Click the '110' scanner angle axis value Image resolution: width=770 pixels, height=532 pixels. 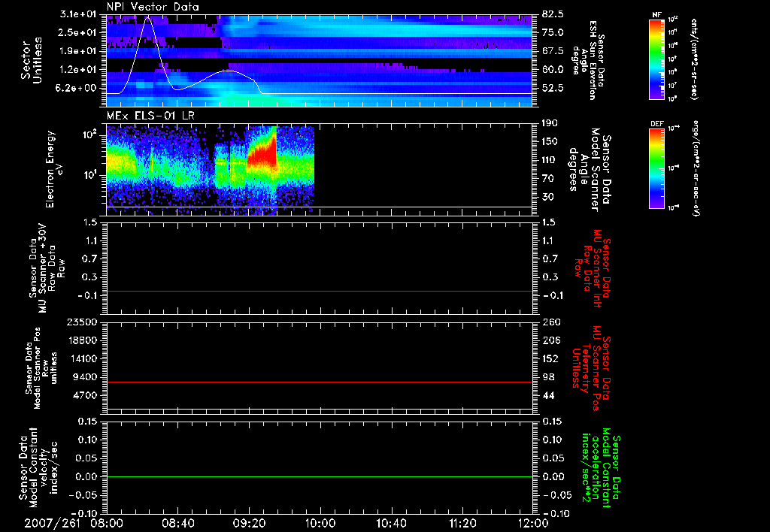tap(550, 160)
